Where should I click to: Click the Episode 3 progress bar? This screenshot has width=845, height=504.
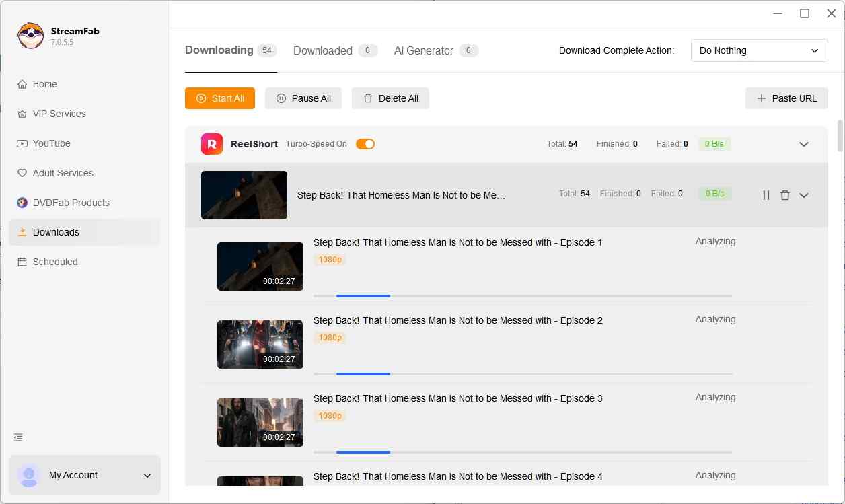click(523, 452)
